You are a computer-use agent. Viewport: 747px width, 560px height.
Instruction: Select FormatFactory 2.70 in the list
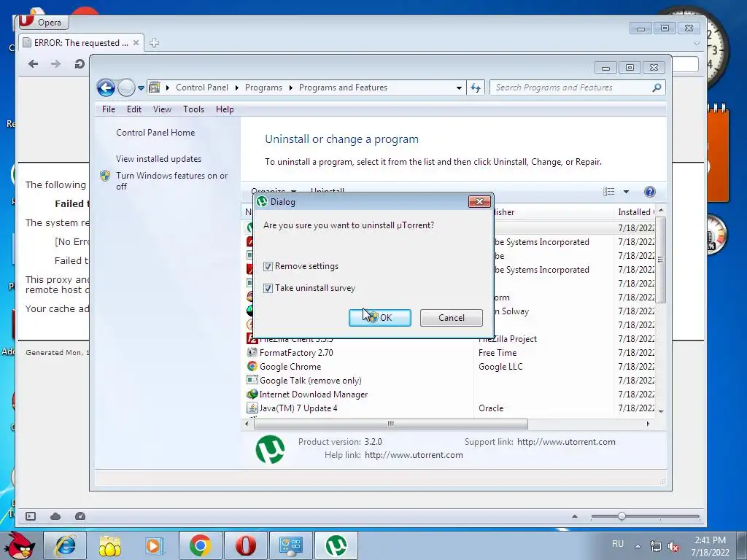tap(296, 353)
